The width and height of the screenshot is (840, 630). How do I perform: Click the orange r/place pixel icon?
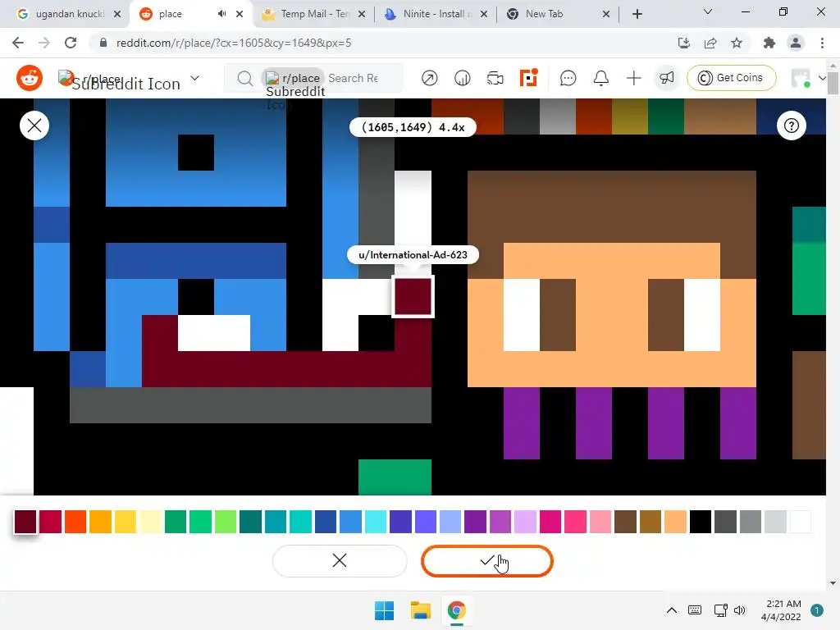(x=528, y=78)
